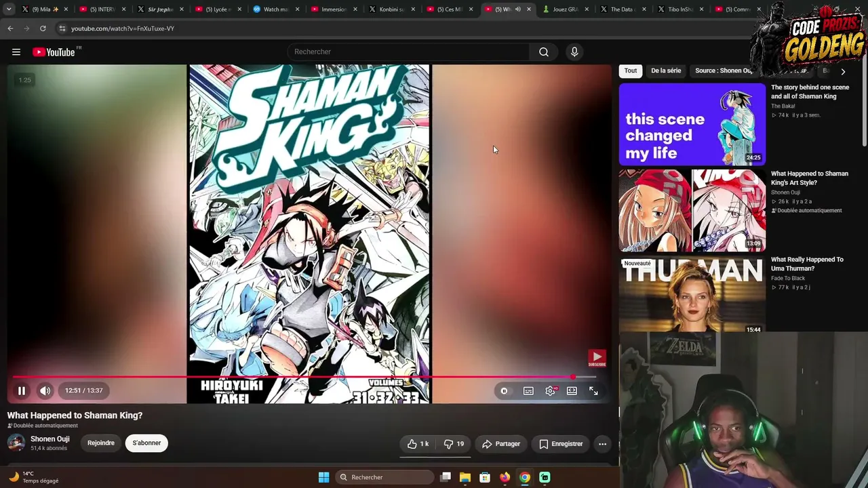Image resolution: width=868 pixels, height=488 pixels.
Task: Select the Tout filter chip
Action: (x=631, y=70)
